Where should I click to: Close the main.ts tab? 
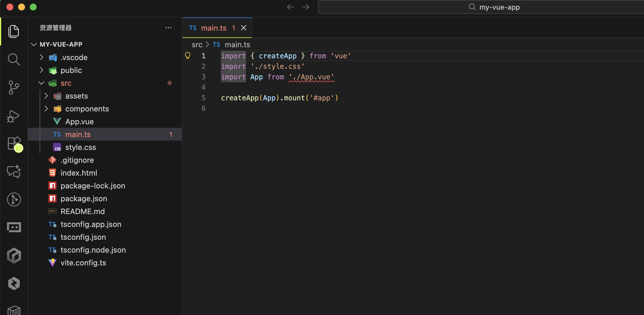click(x=244, y=28)
